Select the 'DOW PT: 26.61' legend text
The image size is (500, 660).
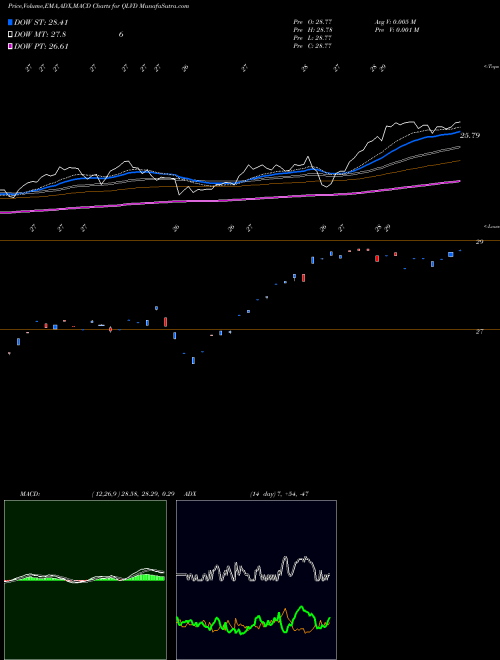[41, 46]
